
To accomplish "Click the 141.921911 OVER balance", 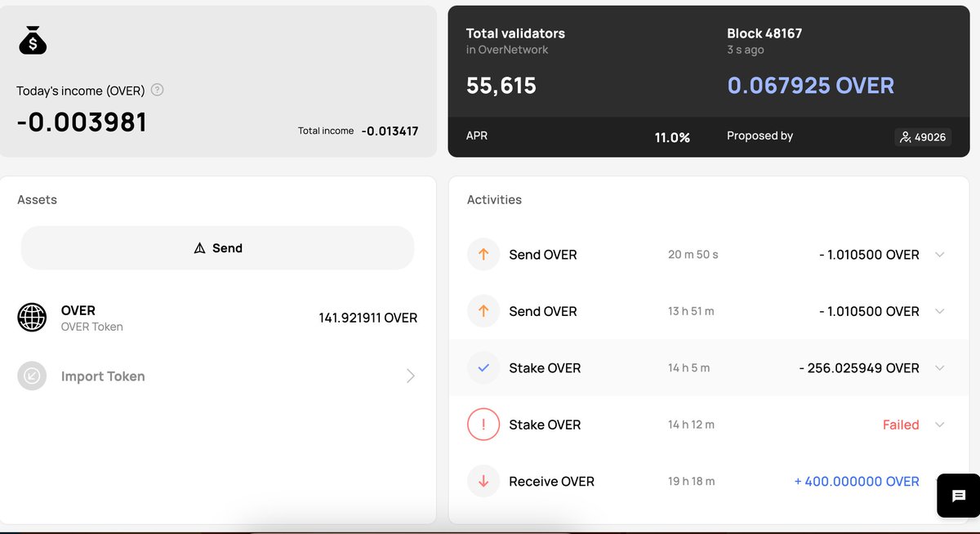I will coord(367,318).
